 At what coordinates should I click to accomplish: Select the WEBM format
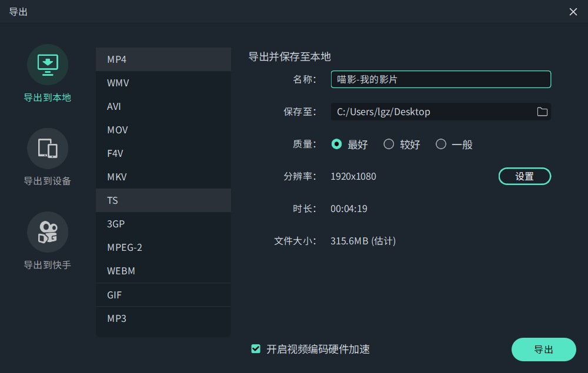pos(163,271)
